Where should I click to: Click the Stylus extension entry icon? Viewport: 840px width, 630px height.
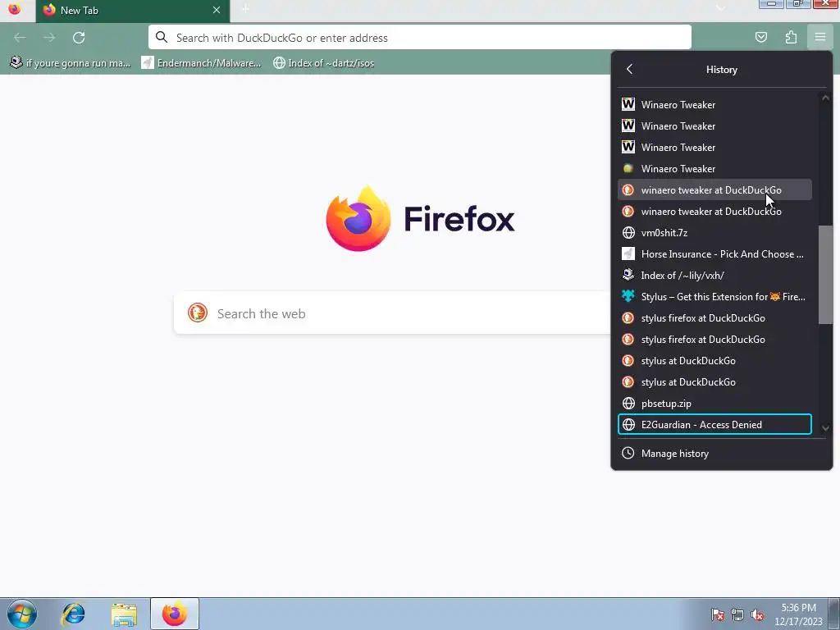pos(628,296)
